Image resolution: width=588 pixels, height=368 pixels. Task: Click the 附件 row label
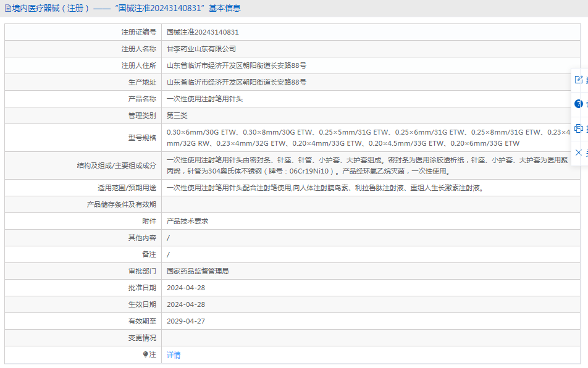point(149,221)
